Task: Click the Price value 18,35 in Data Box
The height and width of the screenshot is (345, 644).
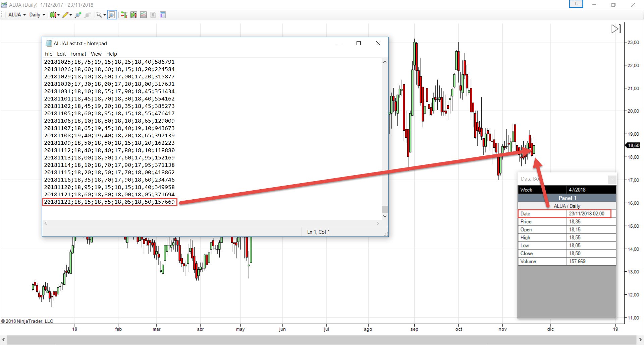Action: pos(575,222)
